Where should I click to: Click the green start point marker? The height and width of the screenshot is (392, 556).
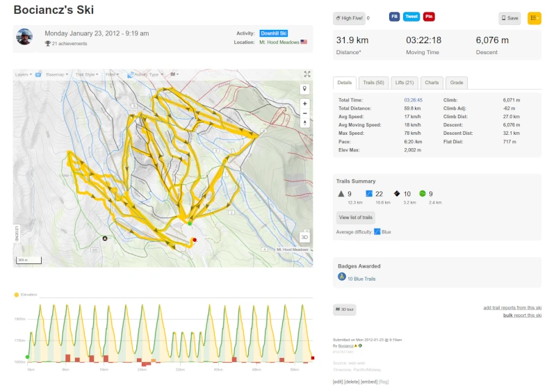[x=190, y=224]
